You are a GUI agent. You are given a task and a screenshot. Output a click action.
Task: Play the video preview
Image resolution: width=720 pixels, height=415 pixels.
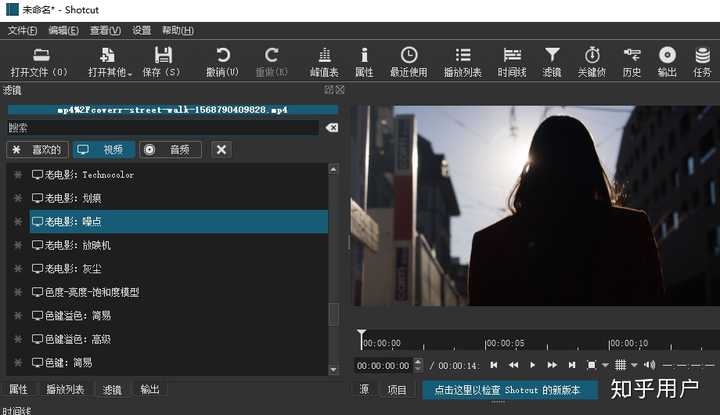pyautogui.click(x=533, y=365)
